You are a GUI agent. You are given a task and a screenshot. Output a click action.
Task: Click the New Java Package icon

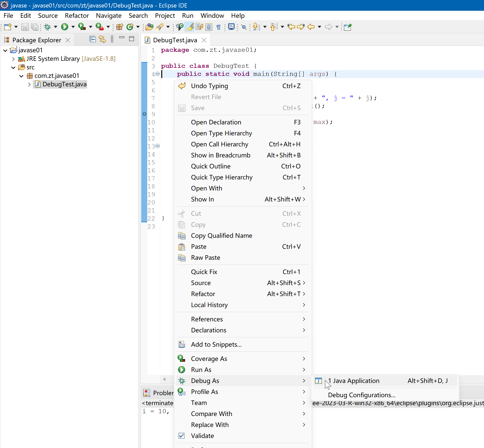120,27
